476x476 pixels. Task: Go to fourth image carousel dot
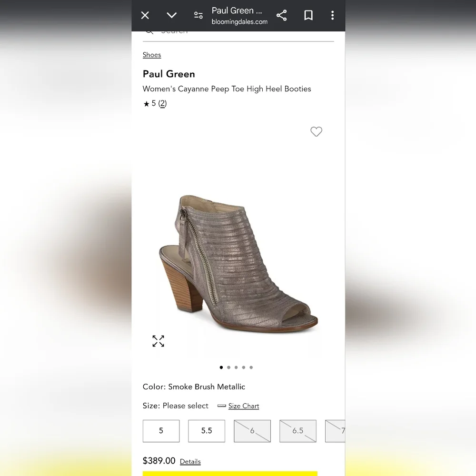pos(243,367)
